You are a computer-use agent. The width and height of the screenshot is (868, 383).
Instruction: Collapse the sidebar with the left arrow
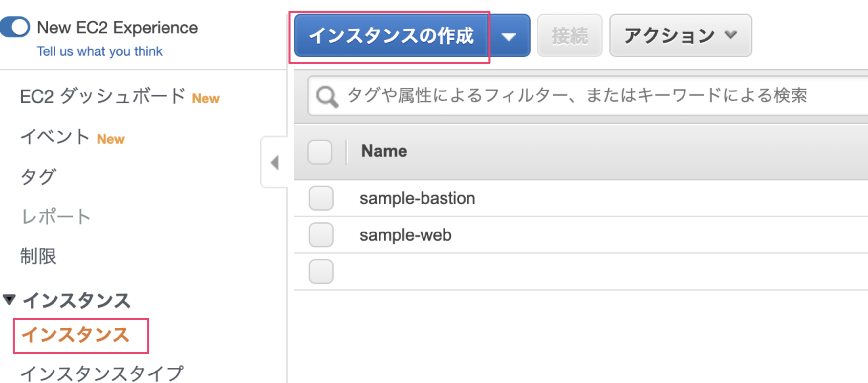(275, 163)
